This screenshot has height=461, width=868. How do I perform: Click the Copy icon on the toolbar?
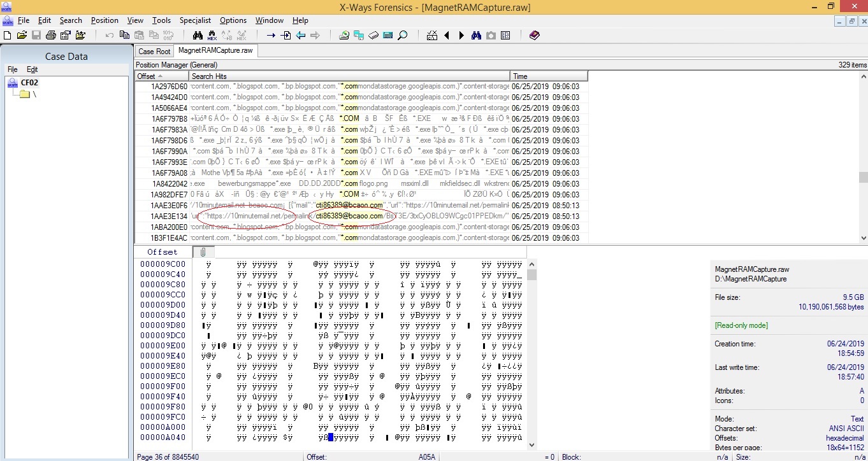pyautogui.click(x=124, y=35)
